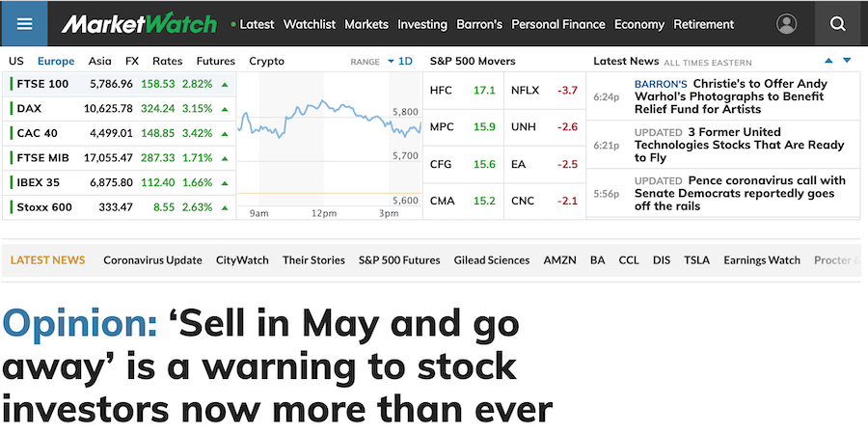The width and height of the screenshot is (868, 434).
Task: Read the Christie's Andy Warhol headline
Action: click(730, 96)
